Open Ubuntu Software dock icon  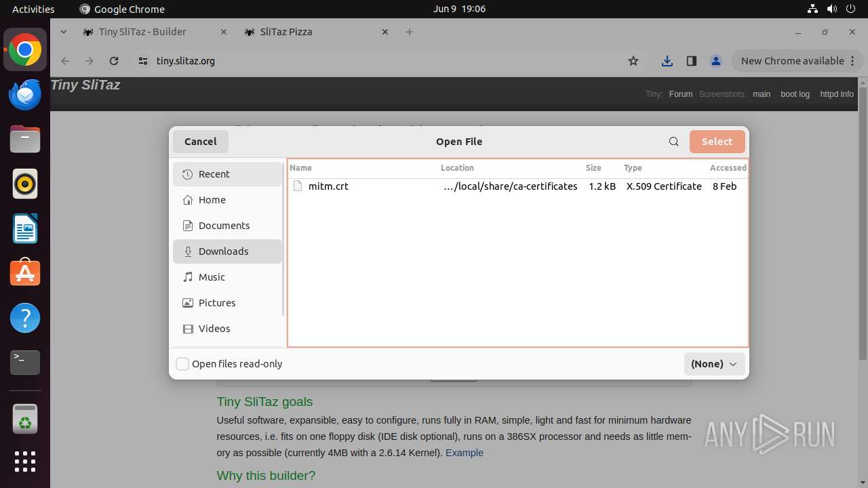click(x=25, y=273)
